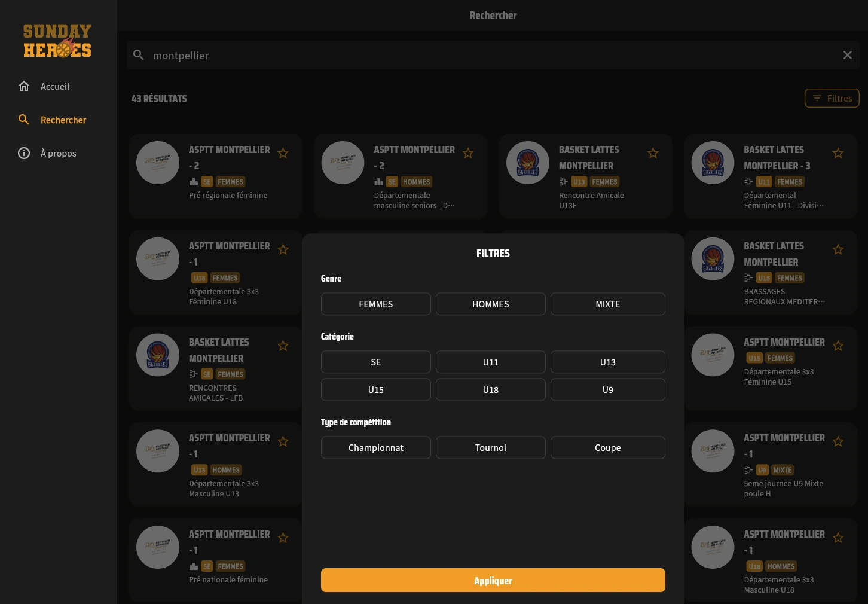Image resolution: width=868 pixels, height=604 pixels.
Task: Click HOMMES tag on 3x3 Masculine U13 card
Action: (226, 470)
